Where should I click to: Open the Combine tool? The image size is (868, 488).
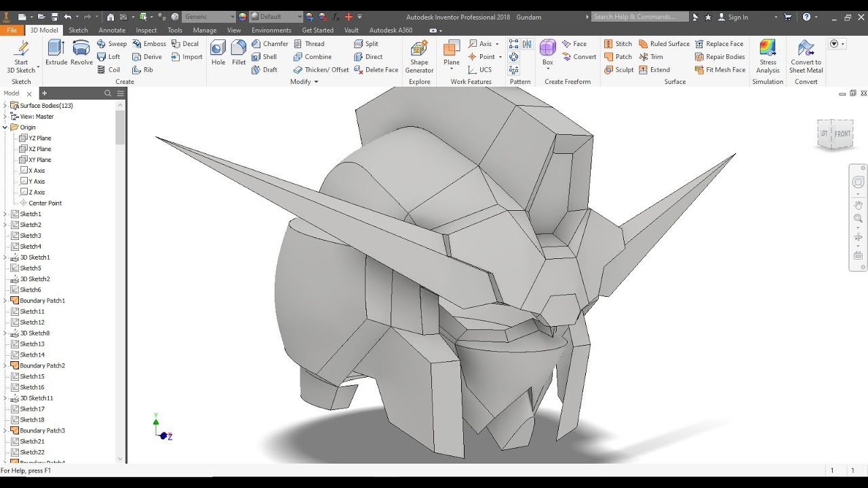313,57
